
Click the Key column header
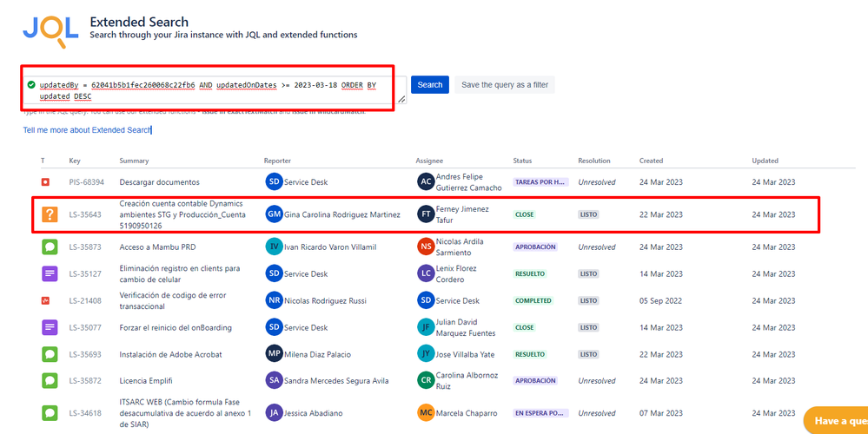[x=75, y=161]
